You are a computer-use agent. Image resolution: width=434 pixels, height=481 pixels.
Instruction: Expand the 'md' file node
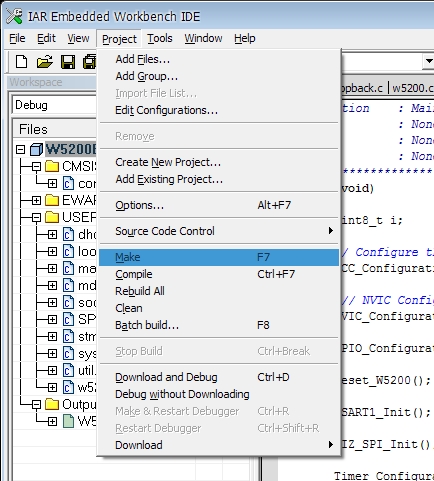click(x=52, y=286)
